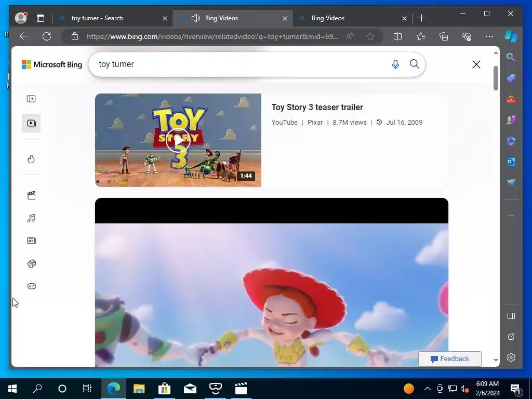Toggle the sidebar visibility button
The height and width of the screenshot is (399, 532).
(x=511, y=316)
